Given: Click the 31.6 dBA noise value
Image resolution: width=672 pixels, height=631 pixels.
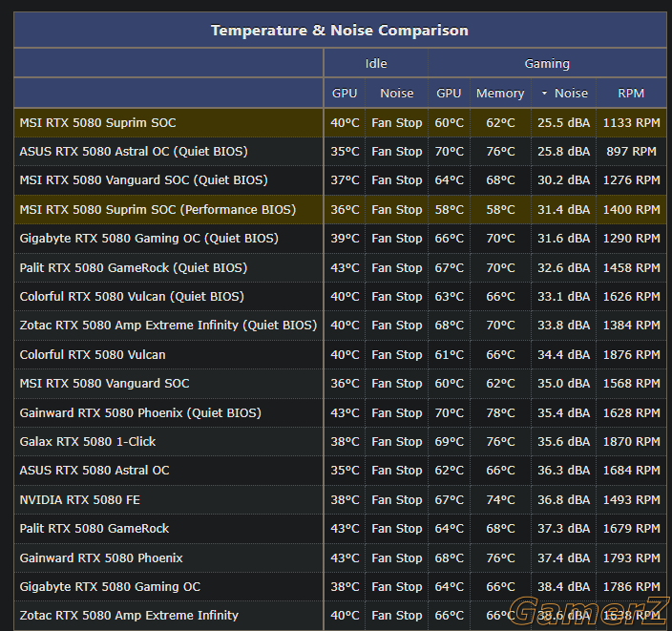Looking at the screenshot, I should pyautogui.click(x=563, y=239).
